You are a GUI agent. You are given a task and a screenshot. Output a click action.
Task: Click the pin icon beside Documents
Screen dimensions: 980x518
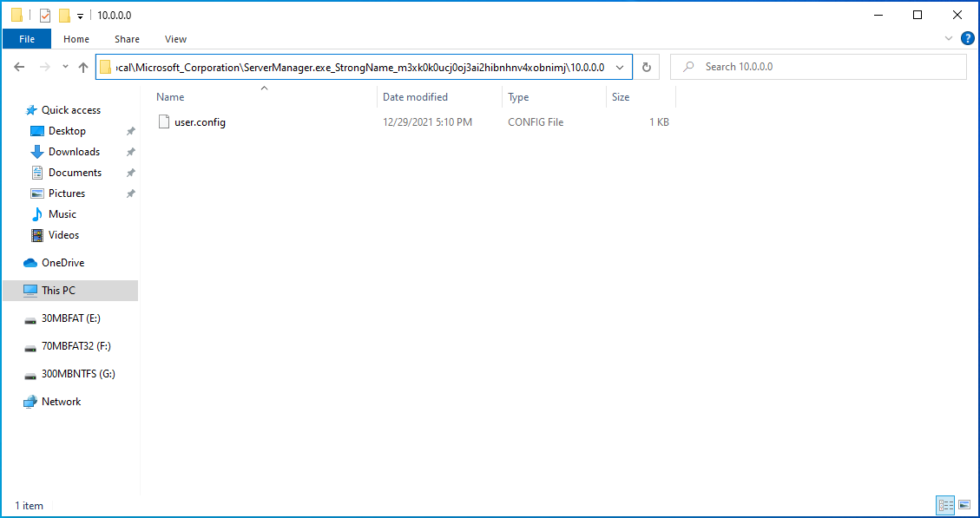coord(130,173)
